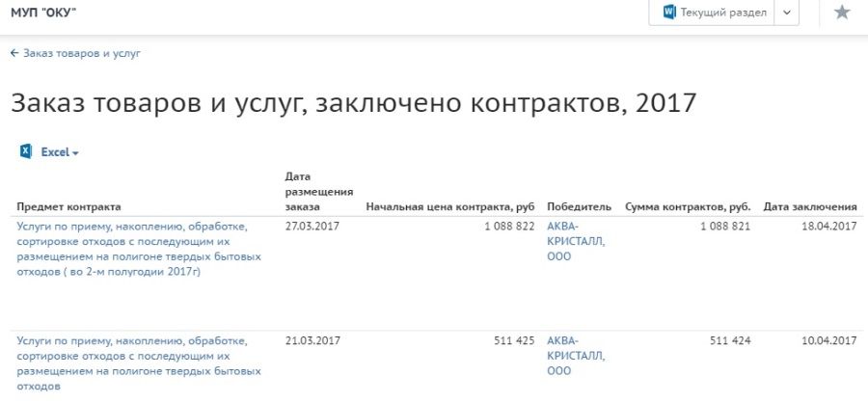Click the Победитель column header
The width and height of the screenshot is (868, 403).
[x=579, y=207]
